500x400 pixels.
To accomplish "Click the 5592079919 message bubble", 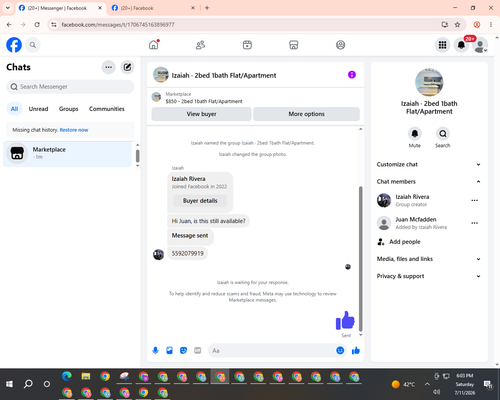I will coord(187,253).
